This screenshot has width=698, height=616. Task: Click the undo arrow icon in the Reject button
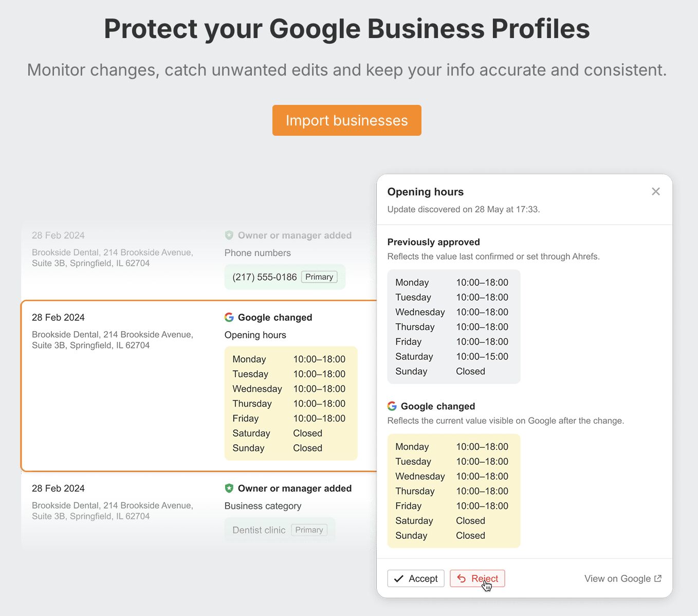point(461,578)
